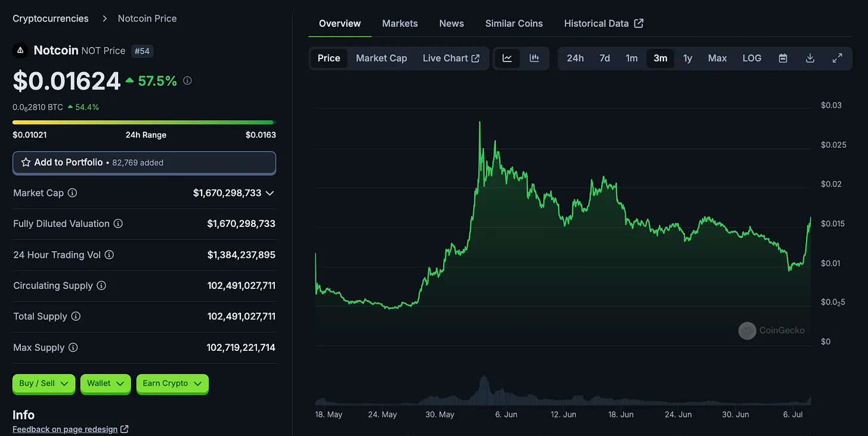Select the 7d time range
This screenshot has width=868, height=436.
click(x=604, y=58)
